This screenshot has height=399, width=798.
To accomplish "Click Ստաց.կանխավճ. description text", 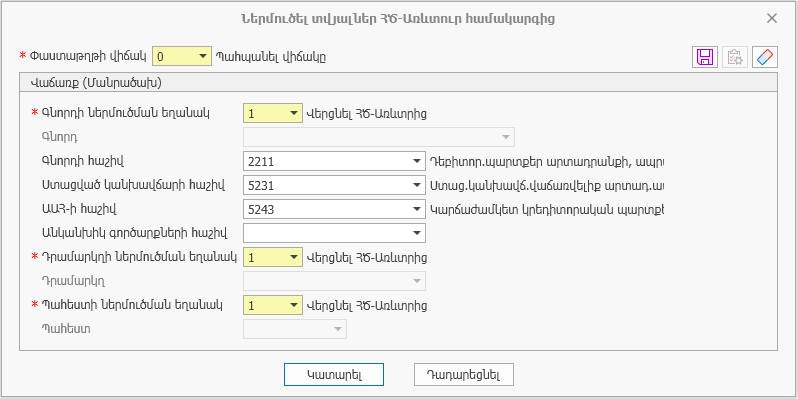I will pos(547,186).
